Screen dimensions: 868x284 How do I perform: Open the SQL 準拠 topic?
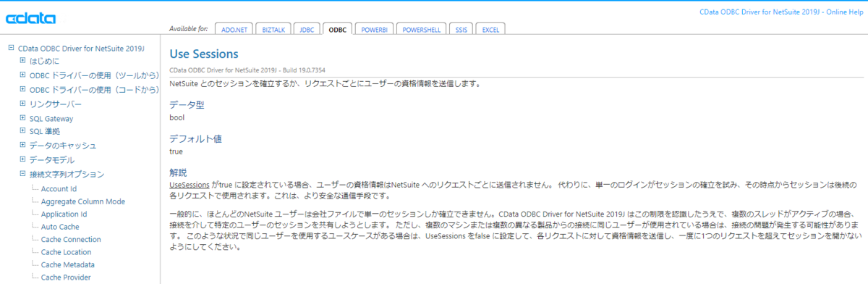45,132
